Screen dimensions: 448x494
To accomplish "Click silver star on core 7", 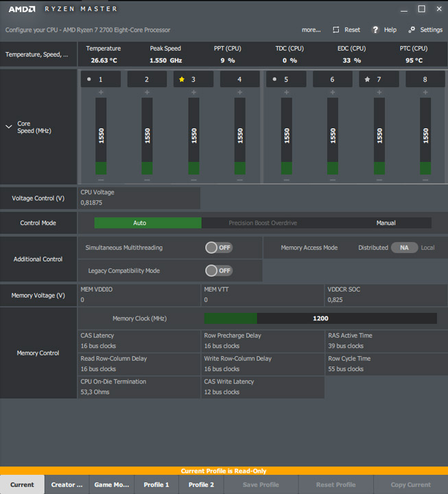I will [x=368, y=80].
